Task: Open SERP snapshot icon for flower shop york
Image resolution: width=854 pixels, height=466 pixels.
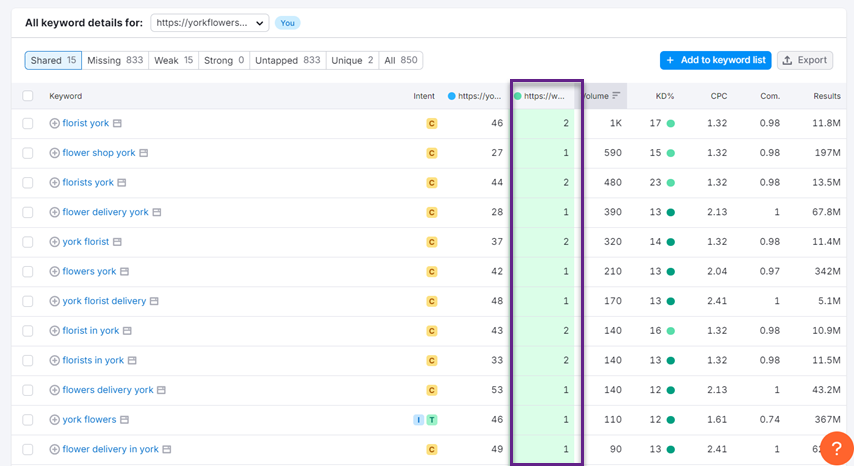Action: click(143, 153)
